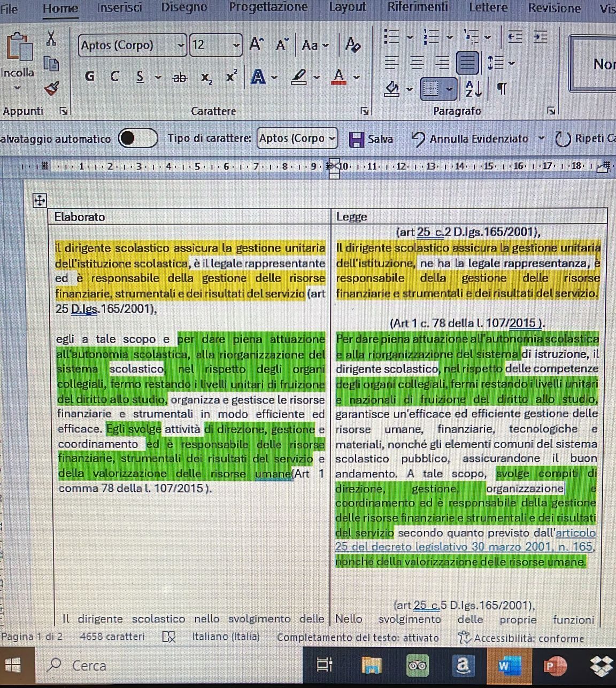Open the Carattere dialog launcher
Screen dimensions: 616x688
pos(365,111)
